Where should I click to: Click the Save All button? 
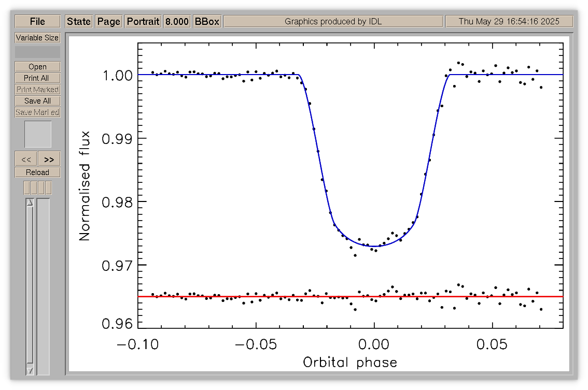(x=37, y=101)
